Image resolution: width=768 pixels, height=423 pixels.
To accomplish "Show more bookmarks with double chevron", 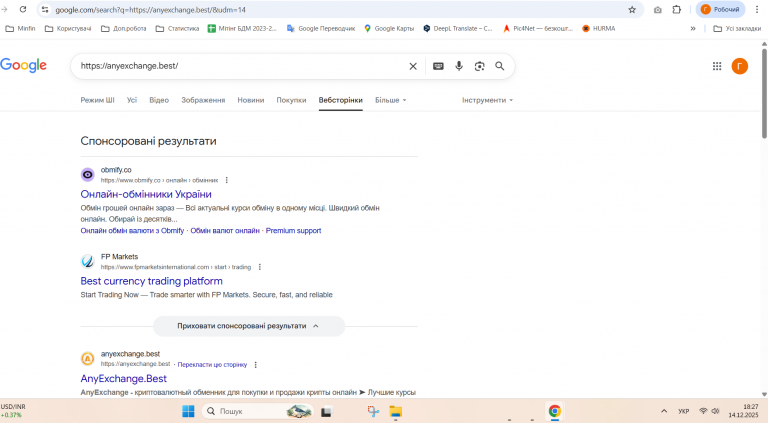I will click(x=693, y=28).
